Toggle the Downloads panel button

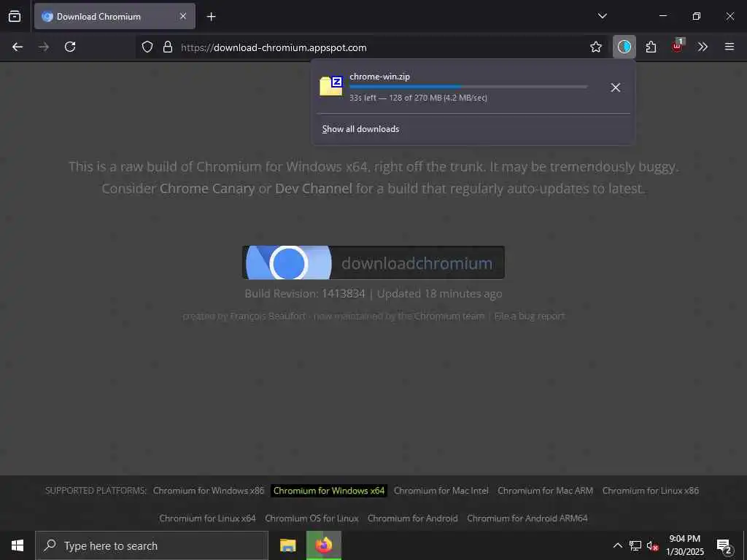[x=624, y=47]
